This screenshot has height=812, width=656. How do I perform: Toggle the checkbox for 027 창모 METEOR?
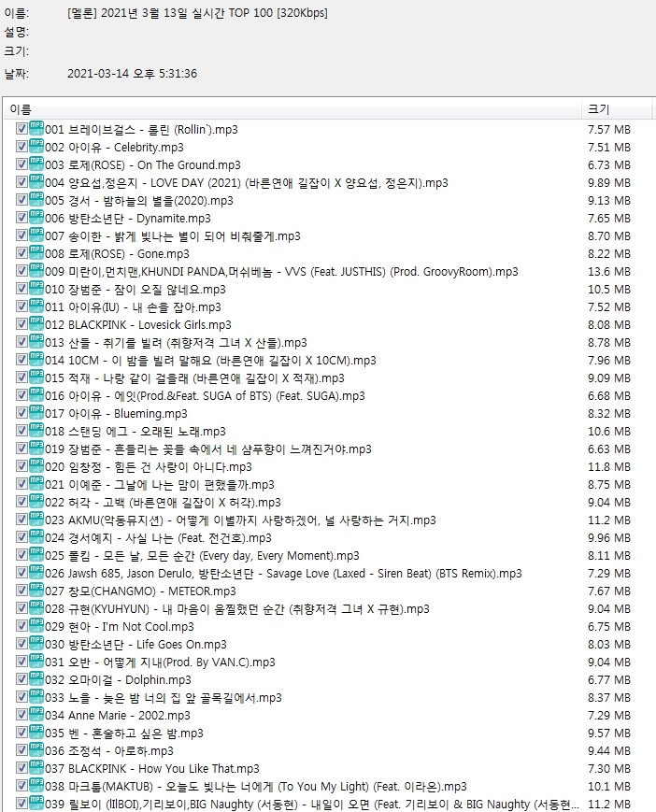(21, 591)
